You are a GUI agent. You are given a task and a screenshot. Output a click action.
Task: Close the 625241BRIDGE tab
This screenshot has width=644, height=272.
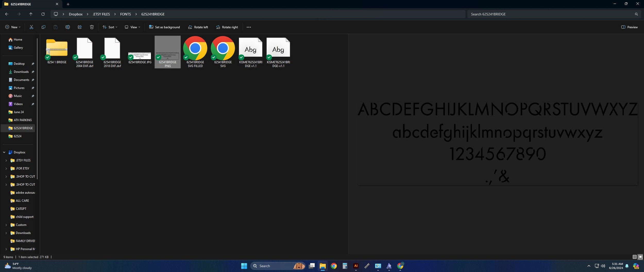click(57, 4)
